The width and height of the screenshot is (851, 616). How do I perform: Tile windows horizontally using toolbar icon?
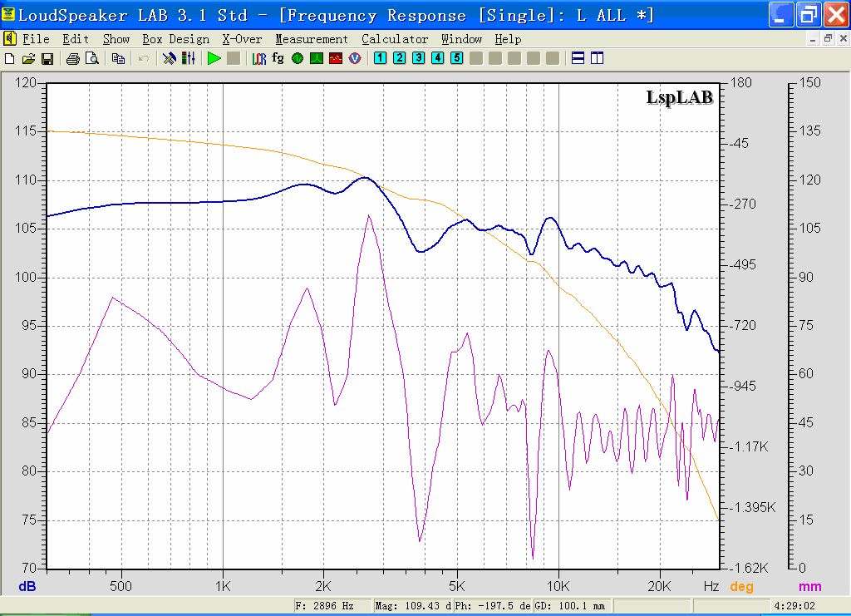578,58
